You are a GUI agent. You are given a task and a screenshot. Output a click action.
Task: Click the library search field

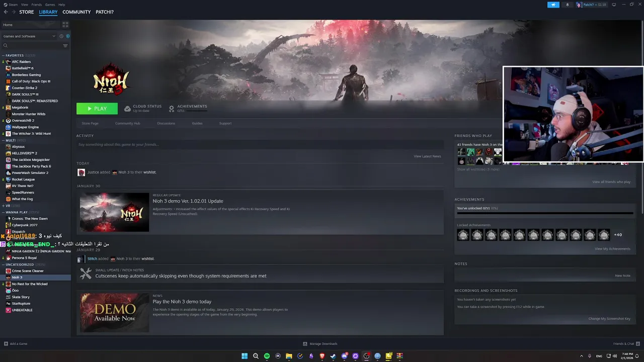coord(33,46)
